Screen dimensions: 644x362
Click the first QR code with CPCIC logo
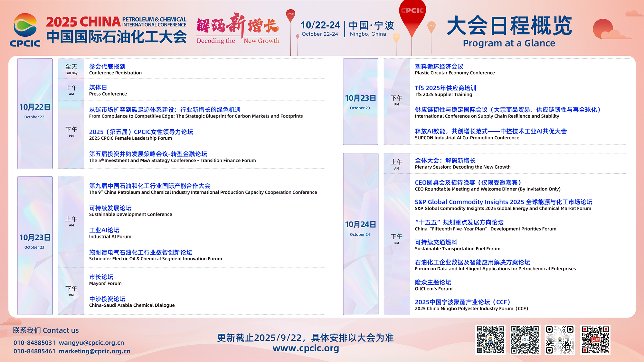pyautogui.click(x=490, y=340)
